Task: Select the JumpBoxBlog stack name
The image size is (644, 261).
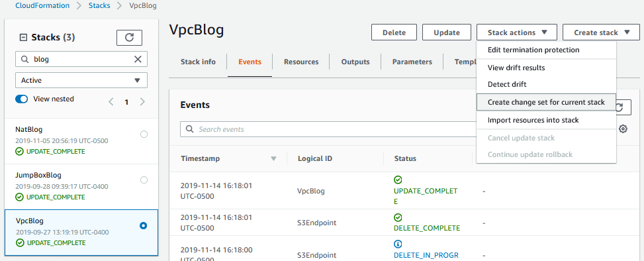Action: pyautogui.click(x=38, y=175)
